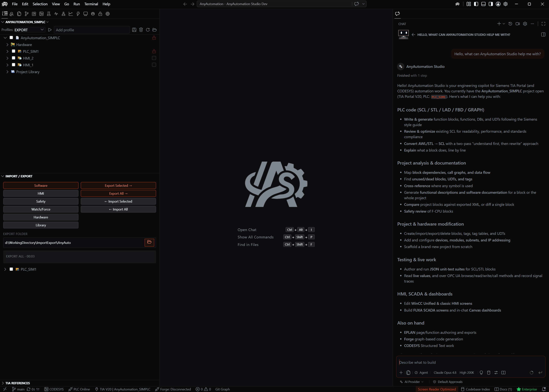Open the File menu
549x392 pixels.
click(15, 4)
